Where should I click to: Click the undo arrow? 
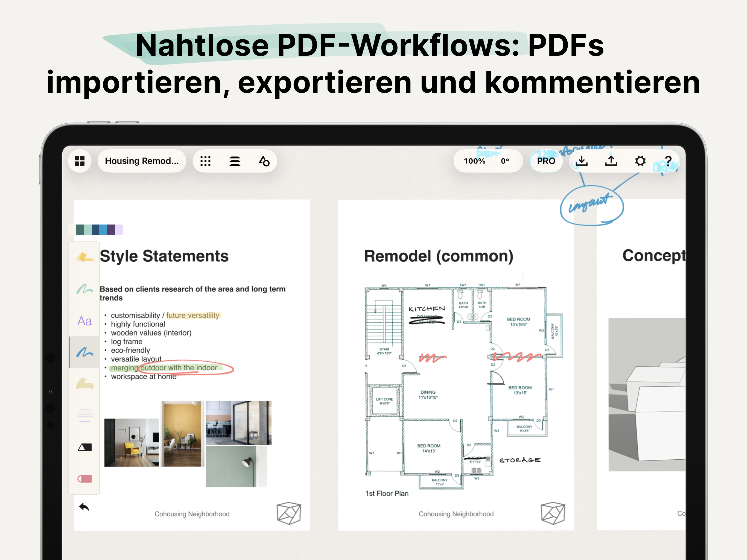click(84, 507)
